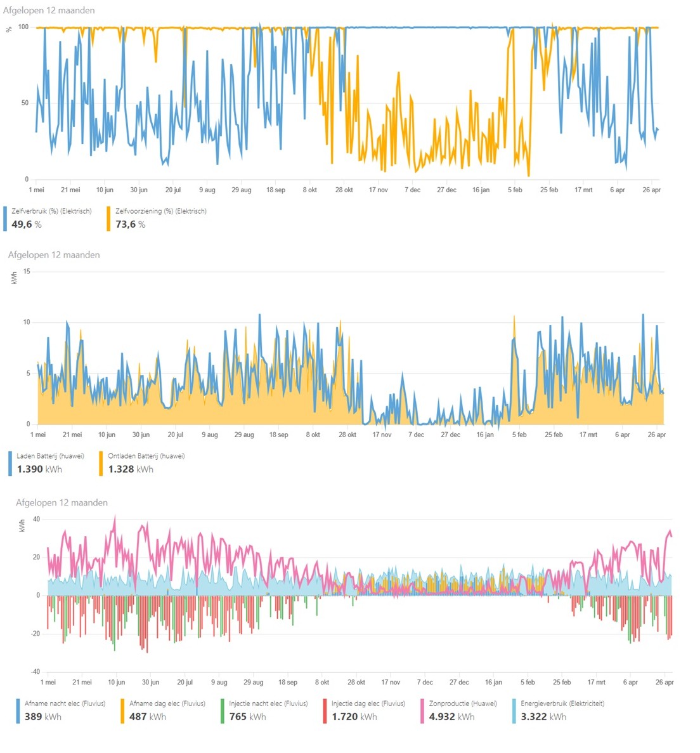Click the 4.932 kWh solar production total

[x=451, y=717]
